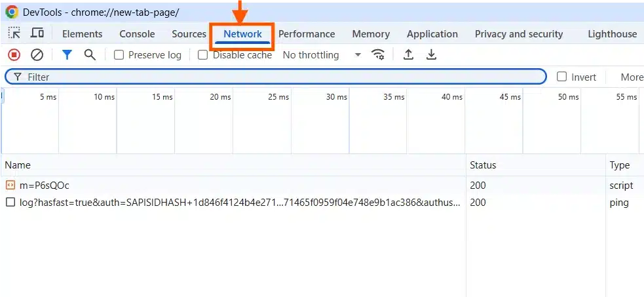Toggle the filter funnel icon
The image size is (644, 297).
(x=67, y=54)
